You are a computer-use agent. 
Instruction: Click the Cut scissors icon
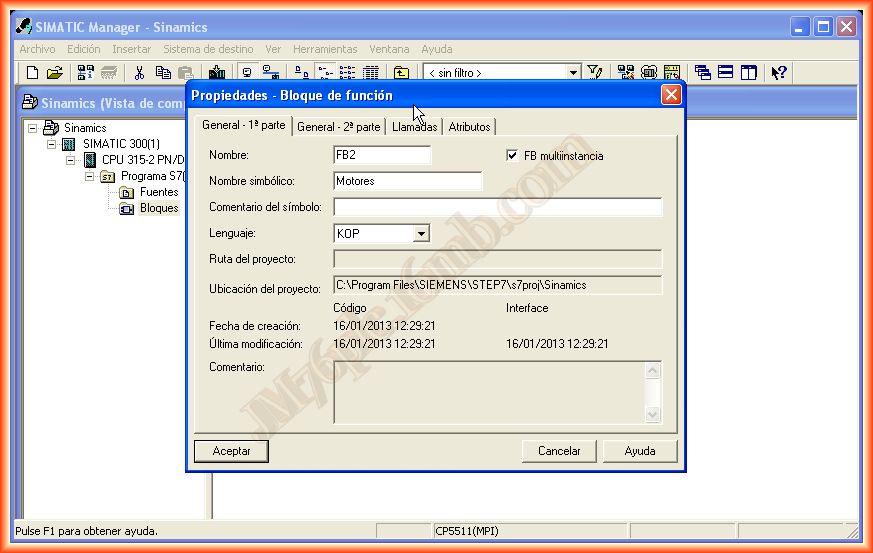point(139,72)
